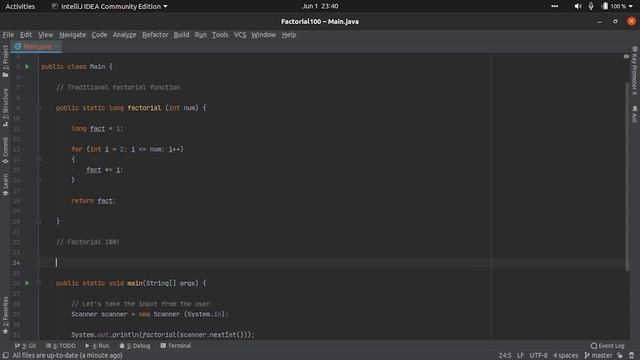Collapse the main method fold marker

39,283
